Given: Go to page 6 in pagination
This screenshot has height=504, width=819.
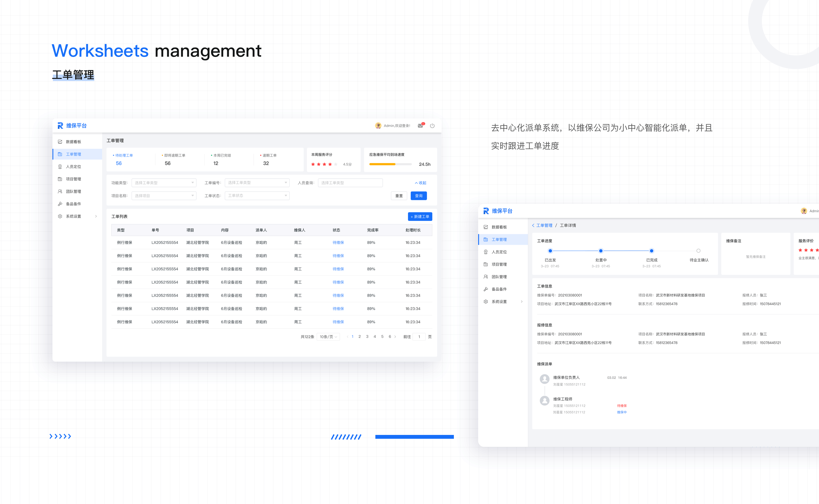Looking at the screenshot, I should click(390, 337).
